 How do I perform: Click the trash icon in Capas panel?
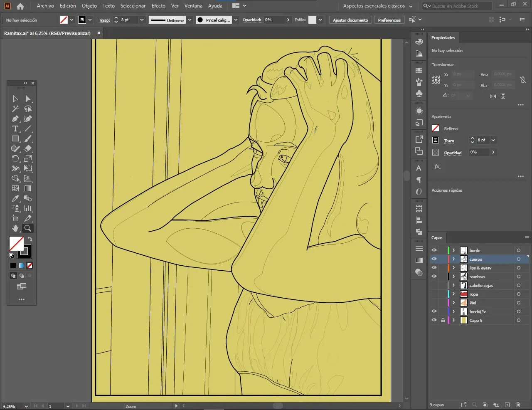tap(517, 405)
